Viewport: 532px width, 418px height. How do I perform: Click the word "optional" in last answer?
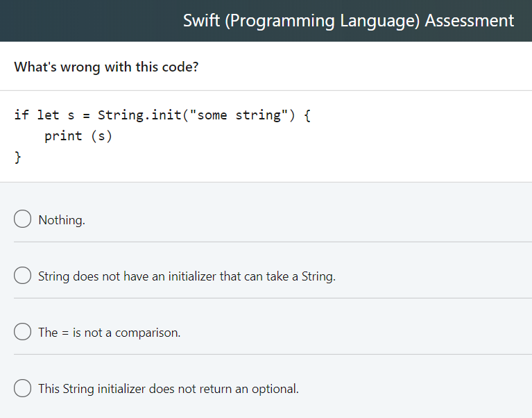point(275,389)
